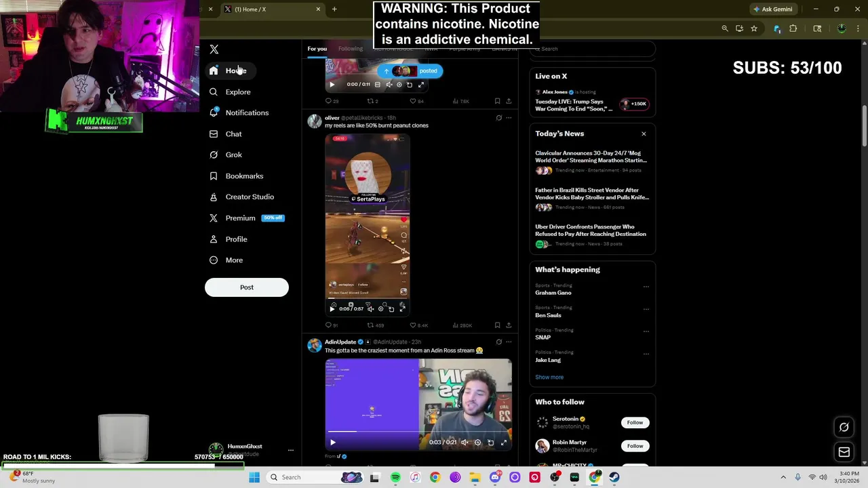The width and height of the screenshot is (868, 488).
Task: Reply to oliver's post with 91 replies
Action: click(x=331, y=325)
